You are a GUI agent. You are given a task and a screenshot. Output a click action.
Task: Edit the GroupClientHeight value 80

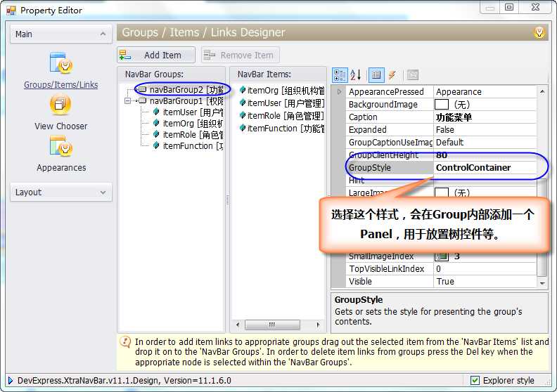coord(485,155)
